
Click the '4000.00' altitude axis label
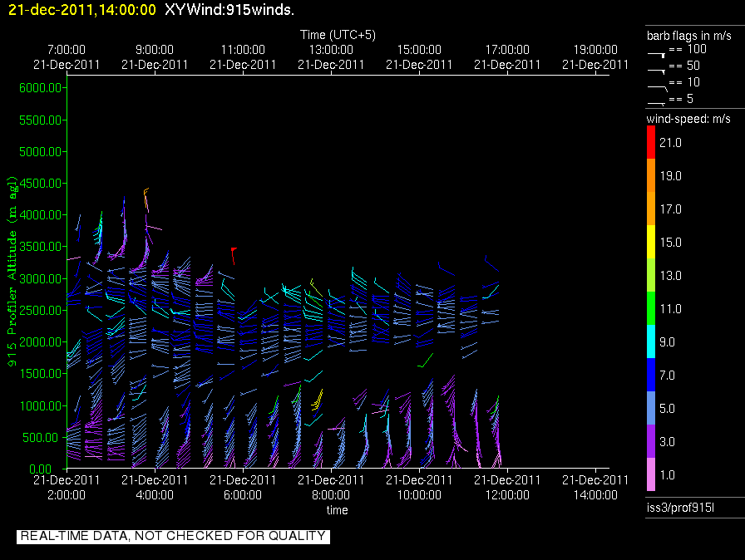pos(41,215)
